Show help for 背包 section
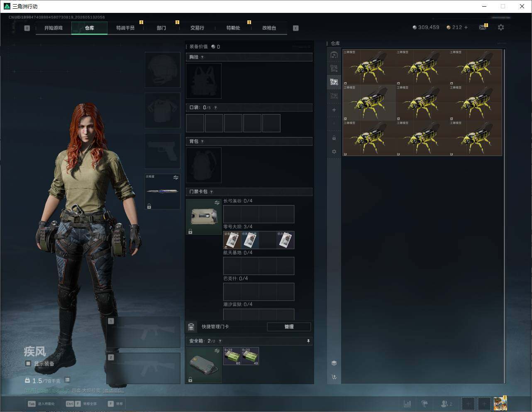Viewport: 532px width, 412px height. coord(202,142)
